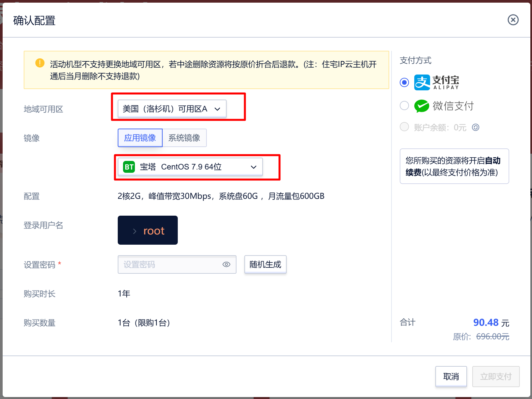Click chevron arrow in 美国(洛杉矶) selector
The width and height of the screenshot is (532, 399).
pos(217,109)
